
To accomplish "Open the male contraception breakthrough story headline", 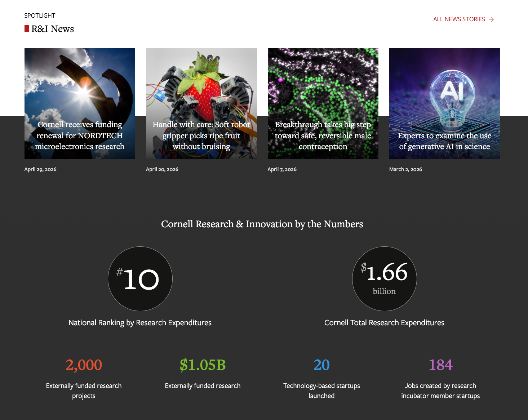I will click(323, 135).
